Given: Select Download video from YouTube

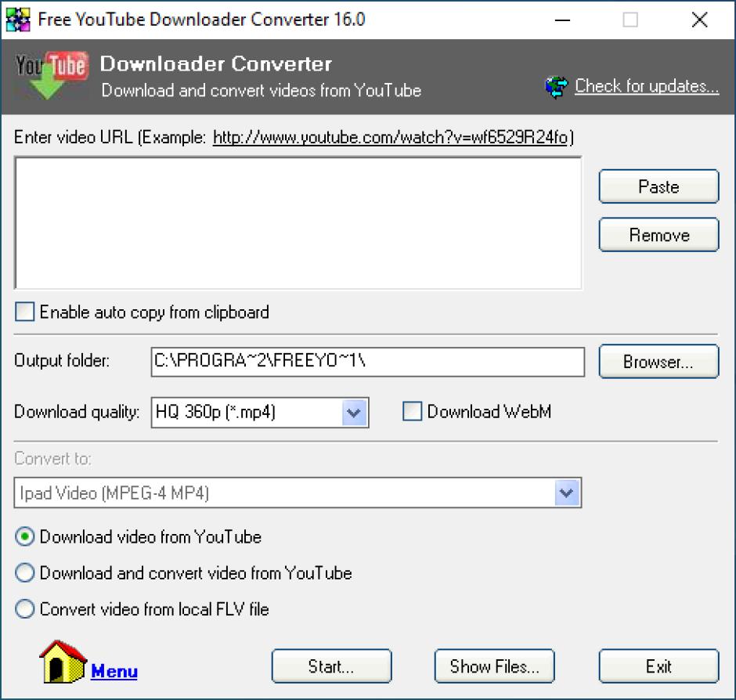Looking at the screenshot, I should (x=25, y=536).
